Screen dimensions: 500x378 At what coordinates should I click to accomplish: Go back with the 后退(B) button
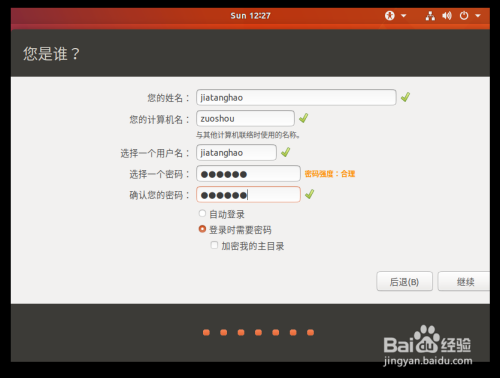[x=404, y=281]
